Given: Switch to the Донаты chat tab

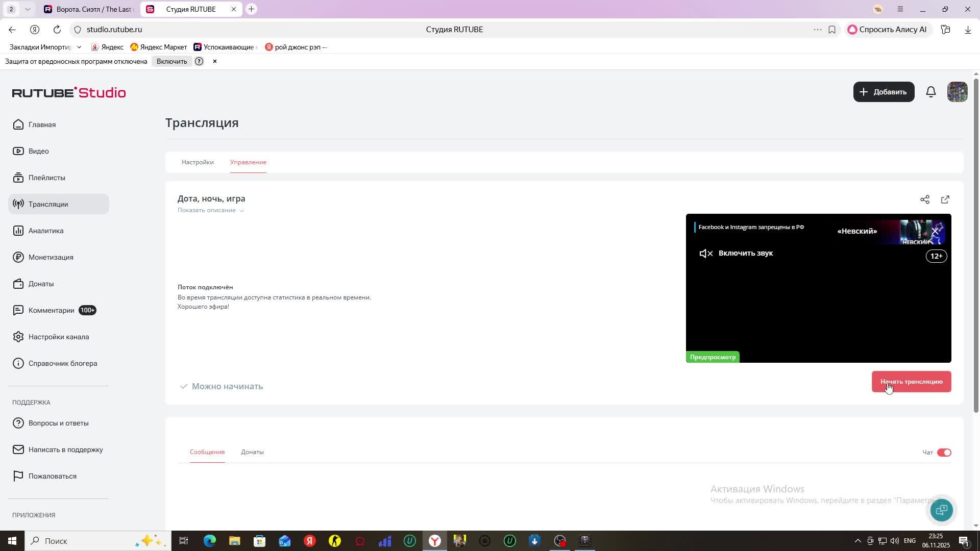Looking at the screenshot, I should (252, 452).
